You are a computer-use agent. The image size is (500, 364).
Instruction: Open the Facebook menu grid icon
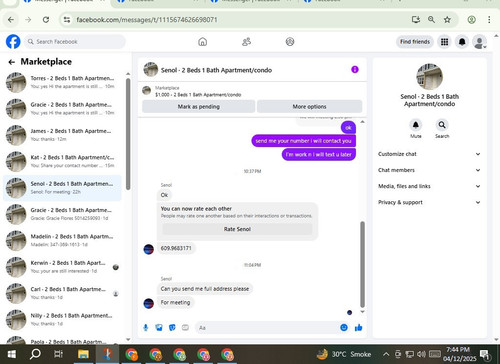click(x=444, y=42)
